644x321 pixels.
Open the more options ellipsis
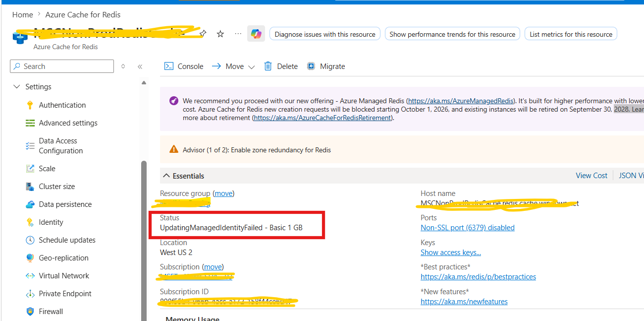pos(238,34)
